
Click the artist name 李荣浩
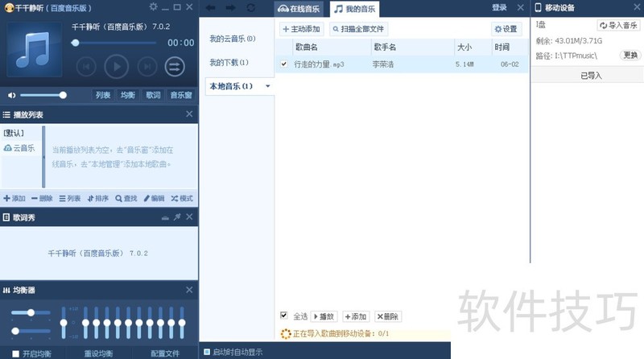(x=383, y=64)
